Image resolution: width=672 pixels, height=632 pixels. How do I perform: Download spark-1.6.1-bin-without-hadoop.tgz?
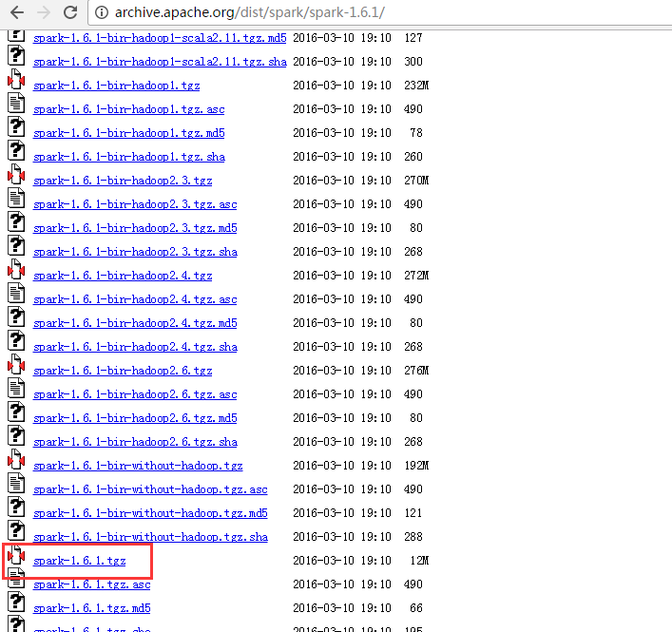(x=138, y=467)
